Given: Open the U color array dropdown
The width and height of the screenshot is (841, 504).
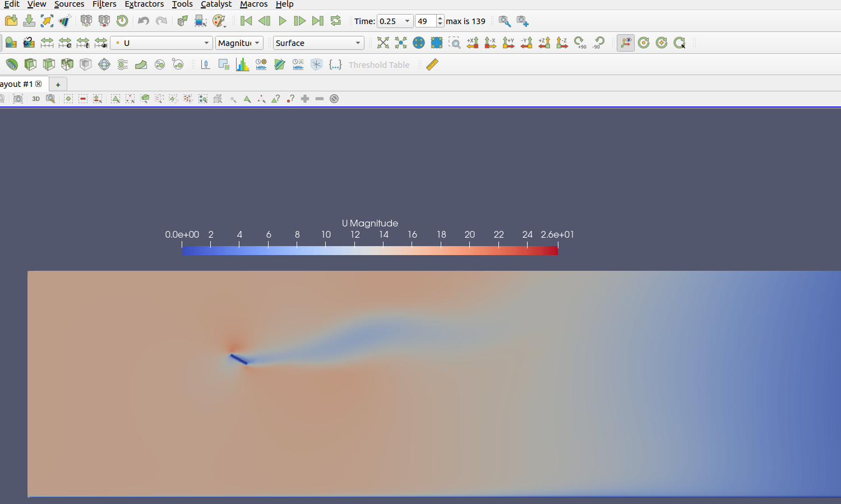Looking at the screenshot, I should (161, 43).
